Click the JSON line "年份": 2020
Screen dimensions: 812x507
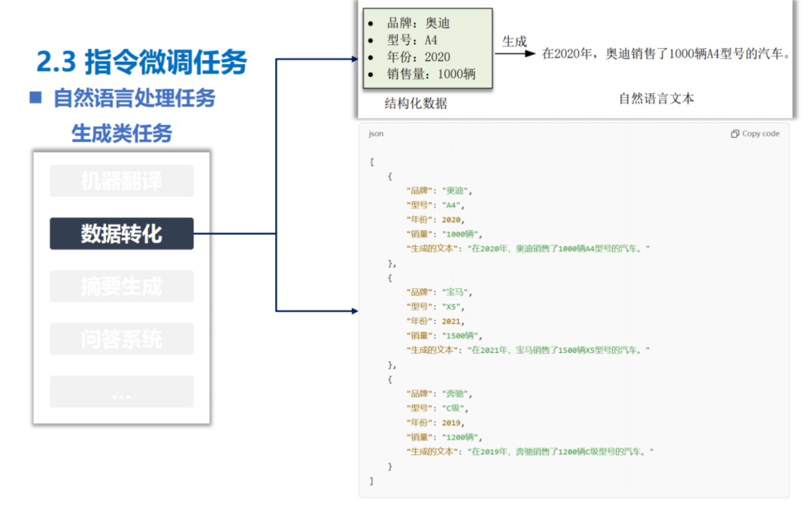435,220
